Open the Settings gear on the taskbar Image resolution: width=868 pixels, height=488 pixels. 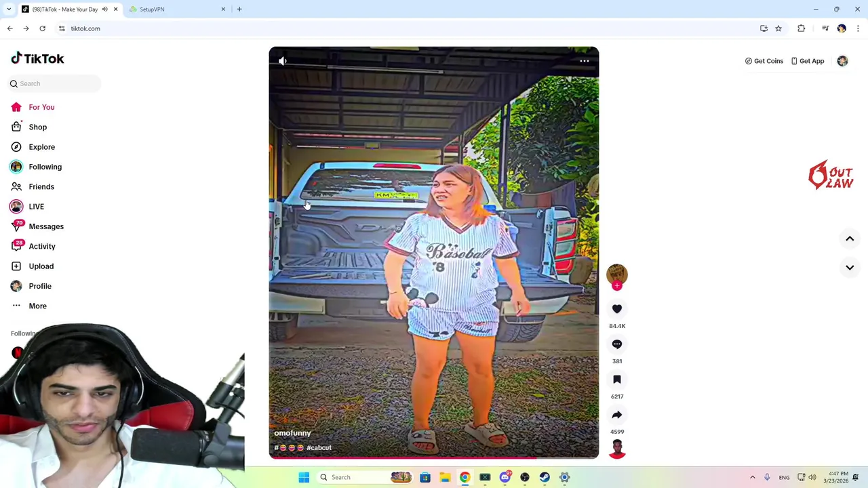coord(564,477)
